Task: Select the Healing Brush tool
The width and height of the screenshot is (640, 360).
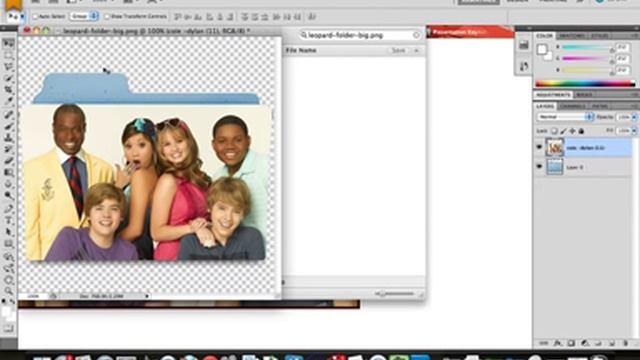Action: click(x=9, y=115)
